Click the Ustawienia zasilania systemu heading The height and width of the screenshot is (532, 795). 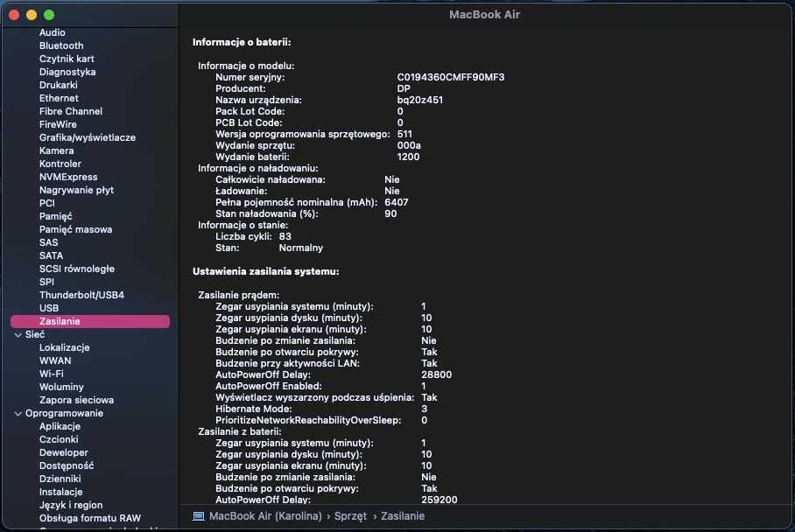[265, 271]
